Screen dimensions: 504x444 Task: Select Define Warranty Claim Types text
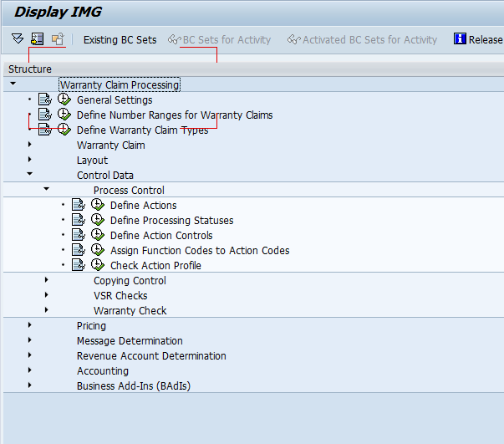142,130
